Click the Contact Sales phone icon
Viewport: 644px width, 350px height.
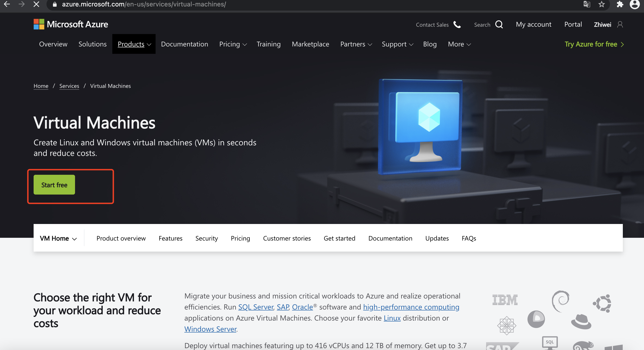pos(457,24)
